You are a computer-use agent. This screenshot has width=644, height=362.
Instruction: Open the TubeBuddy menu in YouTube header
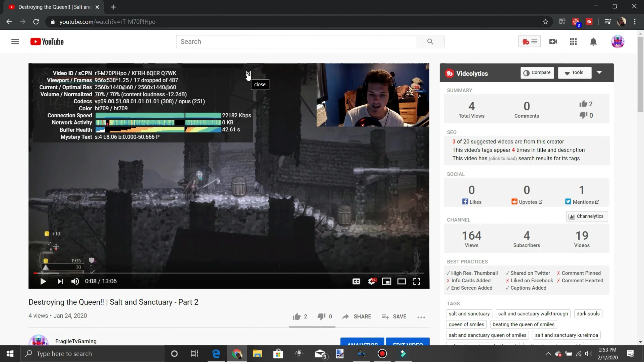529,41
